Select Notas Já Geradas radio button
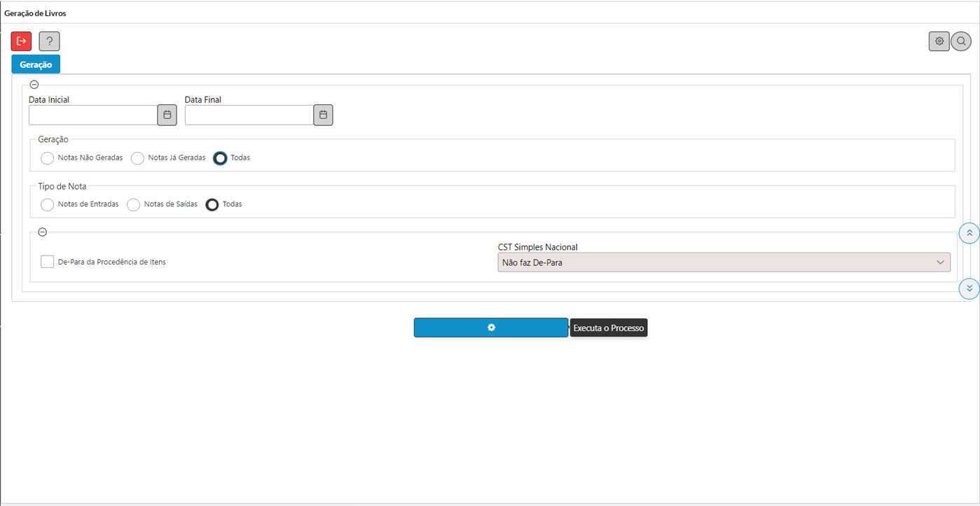Image resolution: width=980 pixels, height=506 pixels. tap(137, 158)
